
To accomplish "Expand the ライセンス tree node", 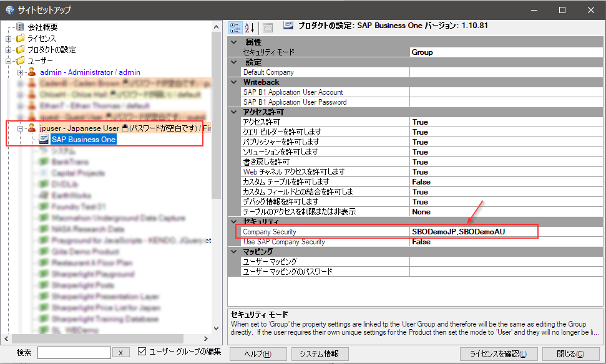I will point(8,39).
